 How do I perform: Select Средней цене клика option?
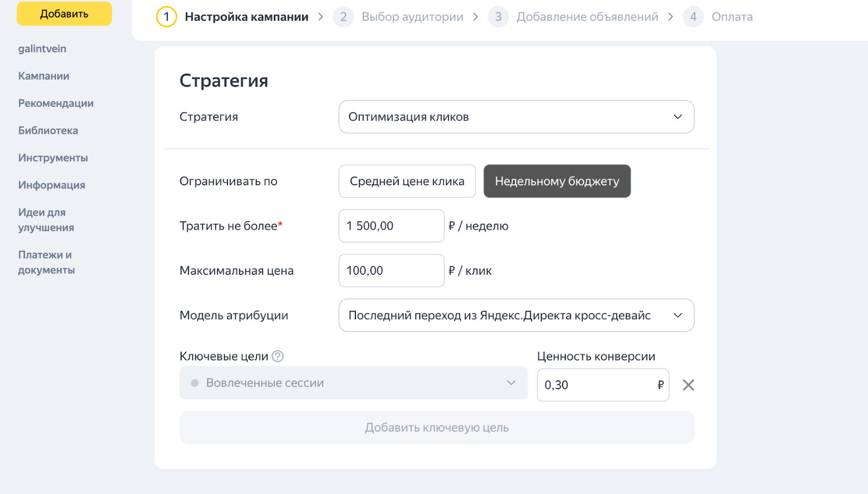coord(407,181)
